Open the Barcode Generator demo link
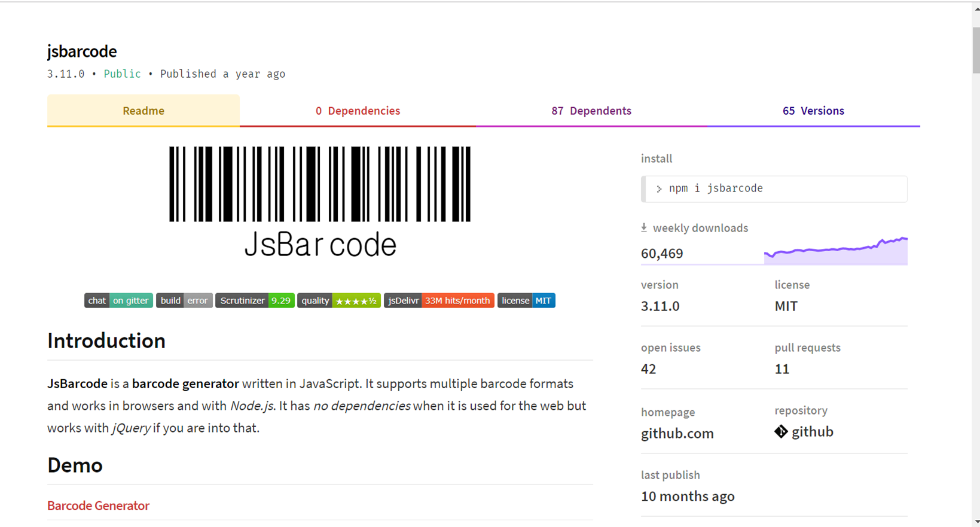Viewport: 980px width, 527px height. click(x=98, y=505)
